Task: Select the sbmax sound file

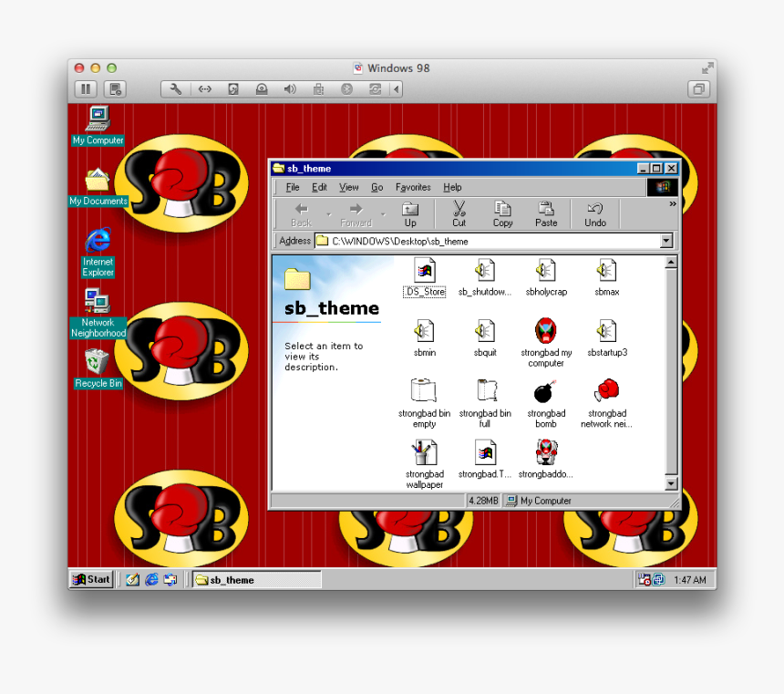Action: pyautogui.click(x=606, y=278)
